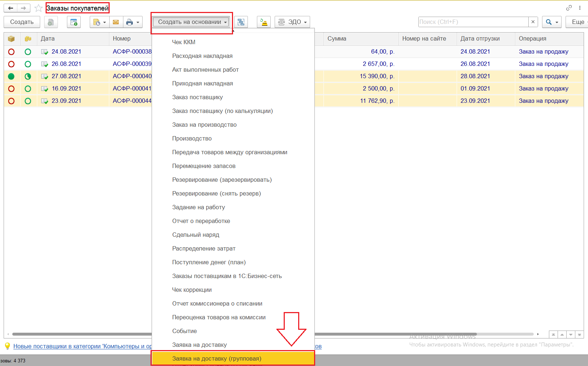Choose Чек ККМ from the menu
The width and height of the screenshot is (588, 366).
[233, 42]
